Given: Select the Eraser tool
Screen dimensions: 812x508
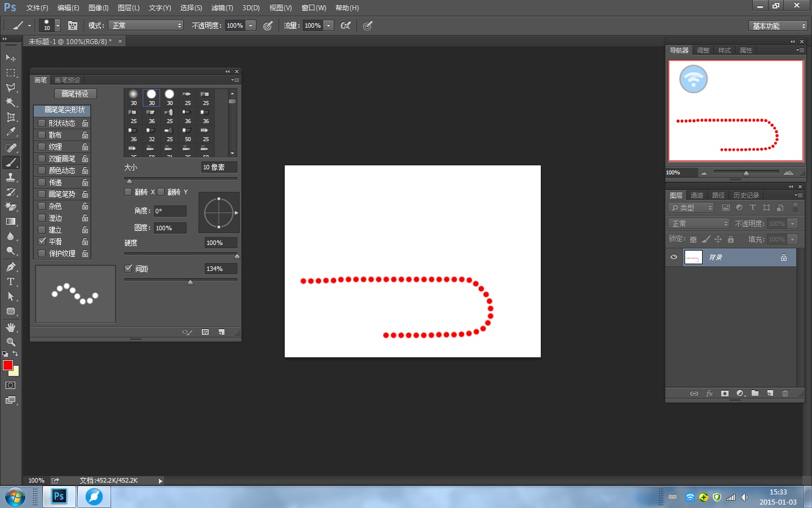Looking at the screenshot, I should click(x=11, y=207).
